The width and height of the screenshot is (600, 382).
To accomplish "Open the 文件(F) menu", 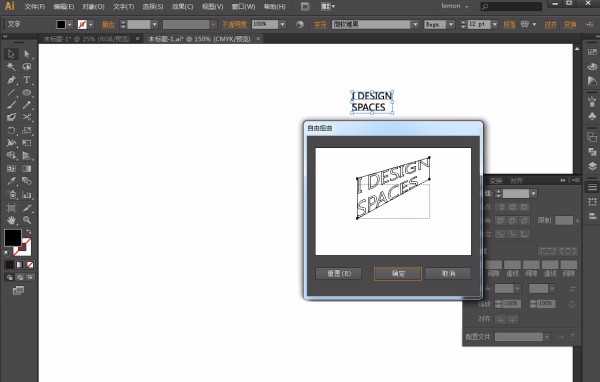I will coord(35,7).
